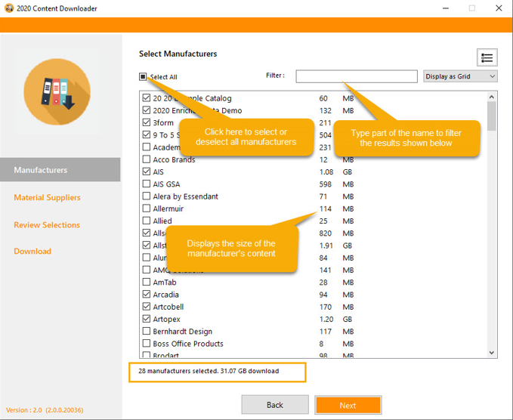Click into the Filter text field
The image size is (513, 420).
coord(357,76)
